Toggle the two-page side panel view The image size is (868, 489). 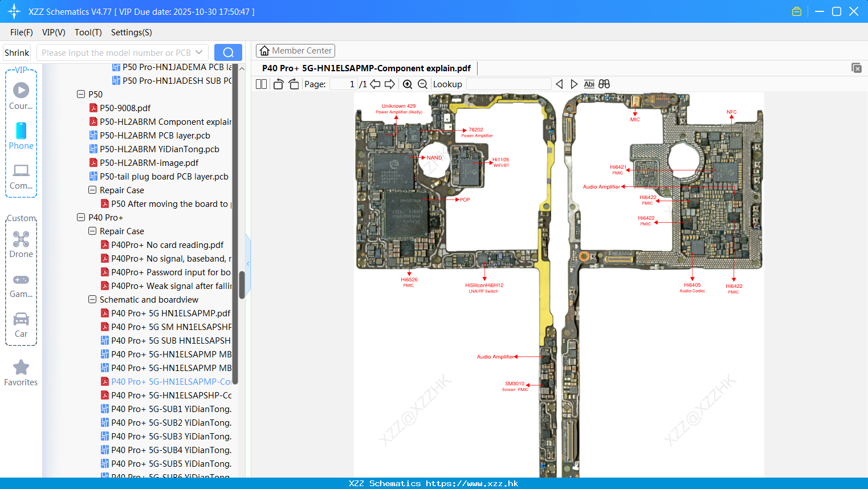pyautogui.click(x=261, y=84)
